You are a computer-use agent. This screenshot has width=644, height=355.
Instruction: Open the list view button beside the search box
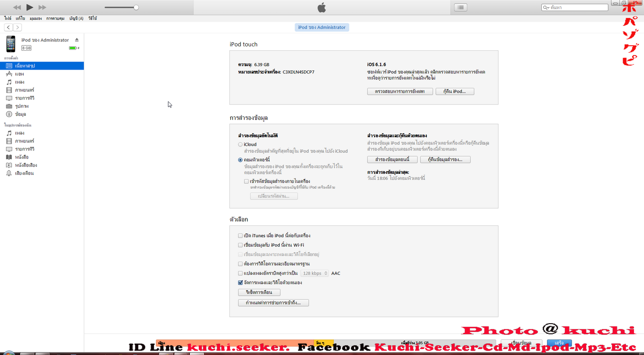460,7
